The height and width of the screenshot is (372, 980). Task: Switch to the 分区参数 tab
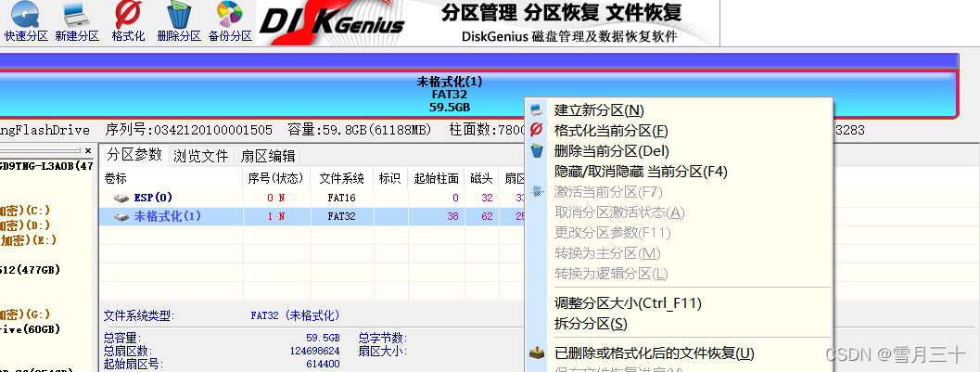coord(134,154)
